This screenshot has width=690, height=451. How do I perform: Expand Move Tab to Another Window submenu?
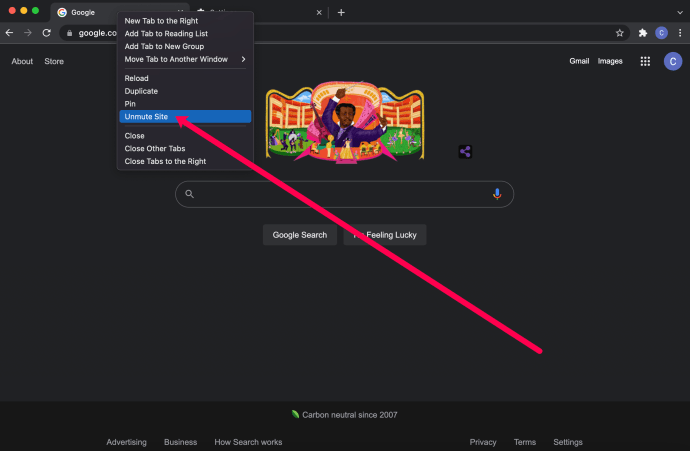click(x=185, y=59)
